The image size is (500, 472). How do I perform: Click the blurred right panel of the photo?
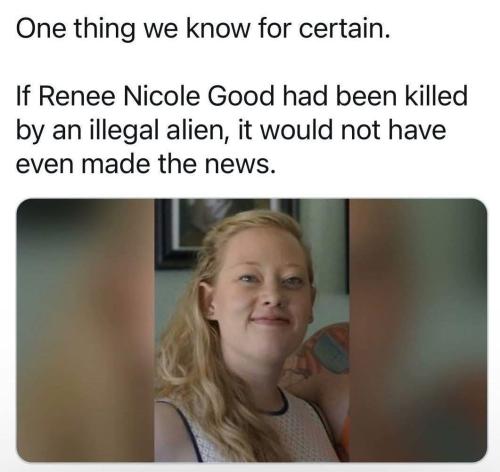[x=418, y=330]
